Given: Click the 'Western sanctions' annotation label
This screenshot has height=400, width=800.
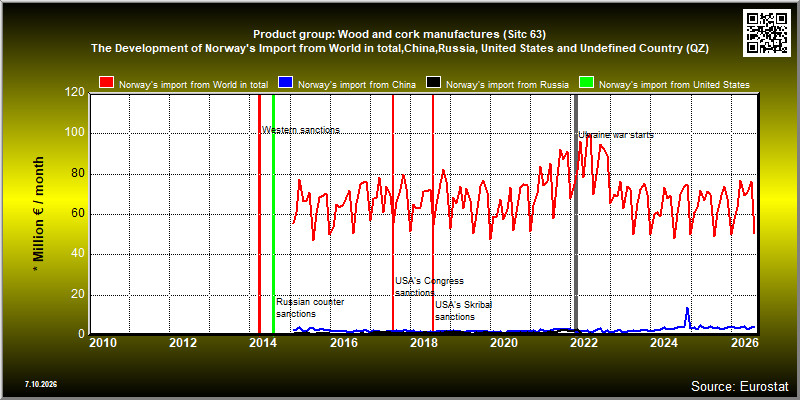Looking at the screenshot, I should coord(301,130).
